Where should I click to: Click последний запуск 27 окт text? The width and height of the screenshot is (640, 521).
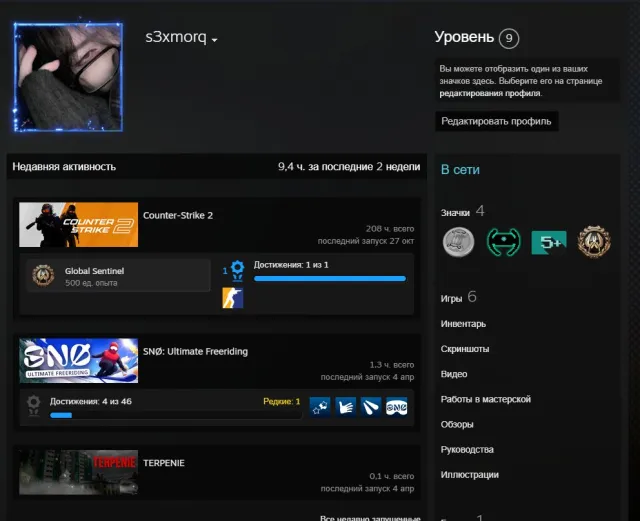(x=366, y=241)
